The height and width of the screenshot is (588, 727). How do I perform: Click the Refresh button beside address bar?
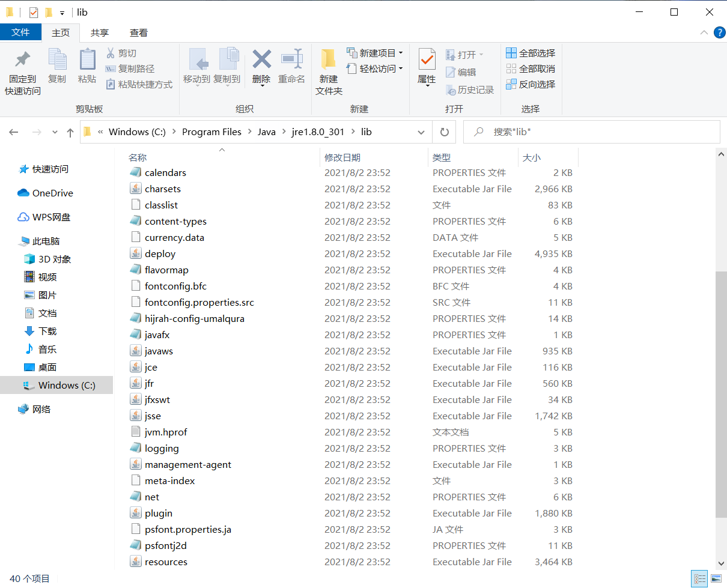pyautogui.click(x=444, y=132)
